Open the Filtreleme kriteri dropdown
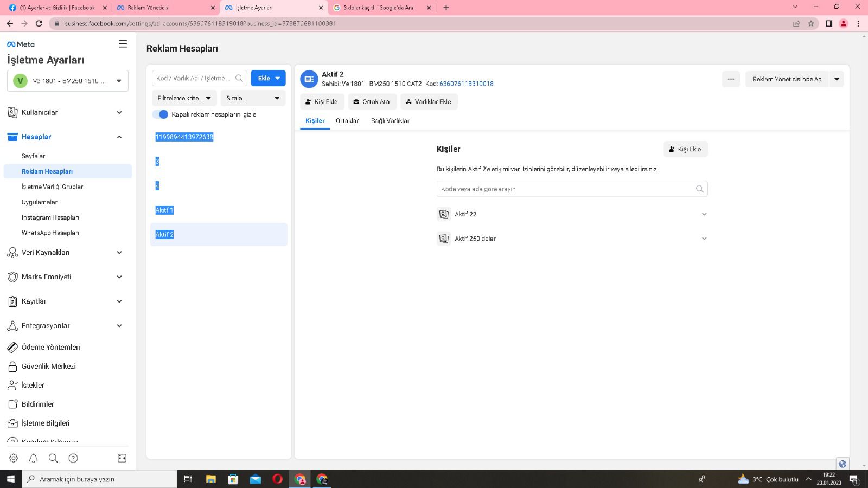This screenshot has height=488, width=868. point(184,98)
